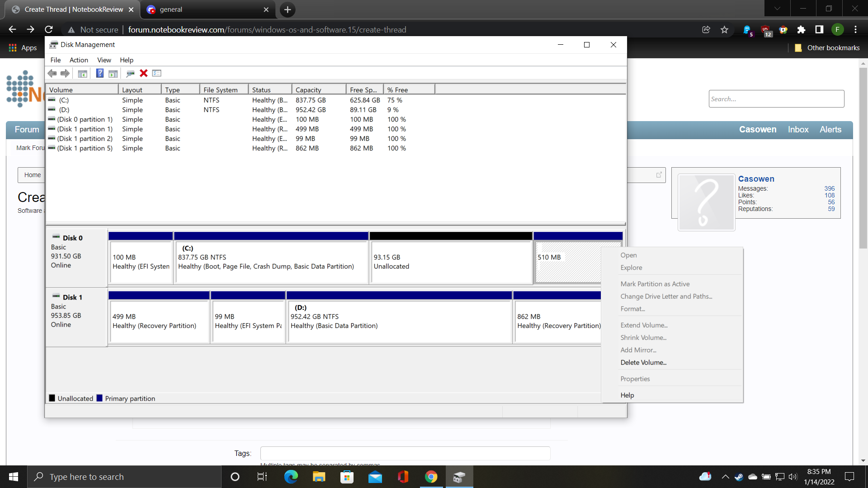Open the File menu in Disk Management
The height and width of the screenshot is (488, 868).
point(56,60)
